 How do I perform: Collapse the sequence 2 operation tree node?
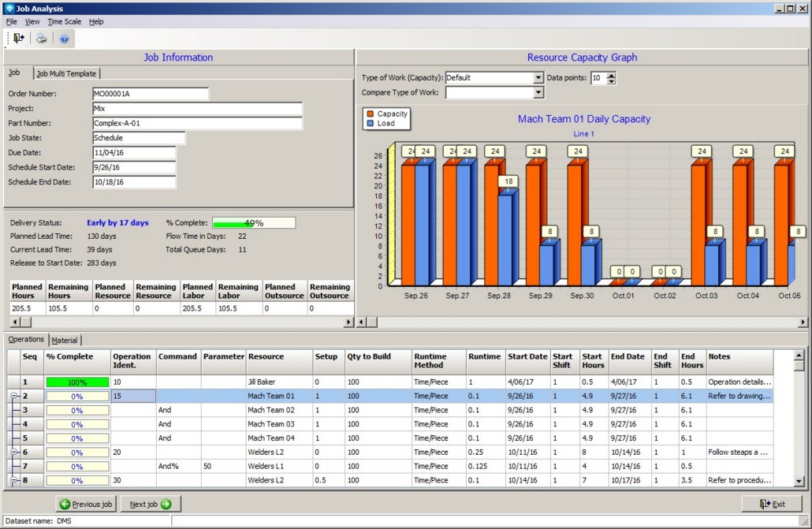13,396
